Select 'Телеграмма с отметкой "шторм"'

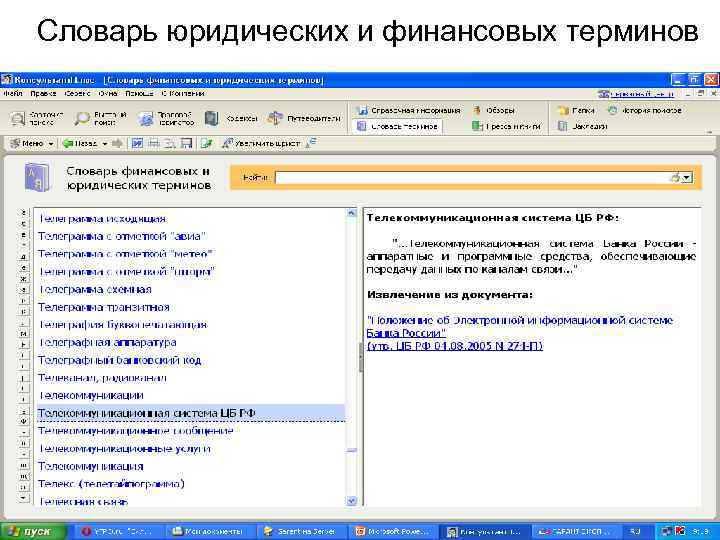pyautogui.click(x=127, y=272)
